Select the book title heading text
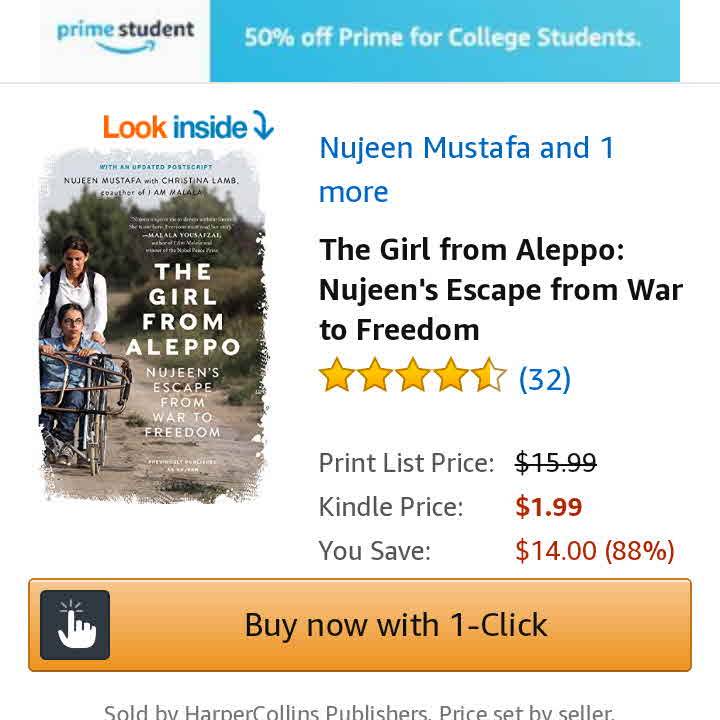720x720 pixels. (x=500, y=289)
